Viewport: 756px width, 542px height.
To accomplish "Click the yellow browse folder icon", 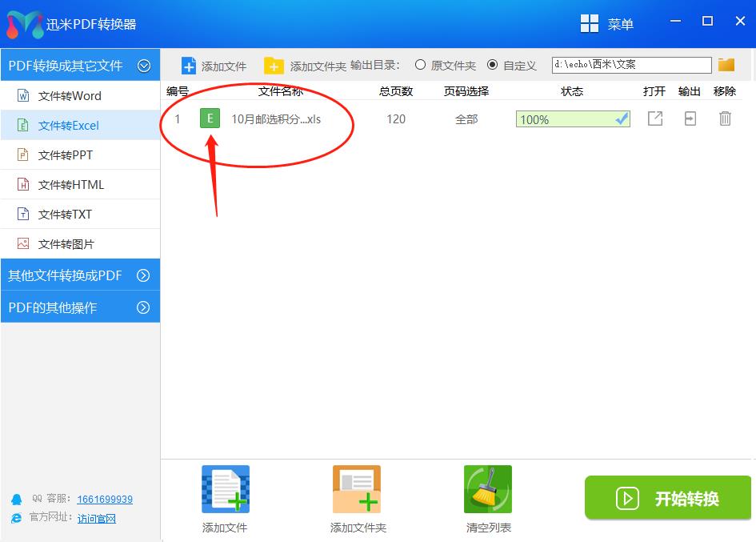I will (x=726, y=65).
